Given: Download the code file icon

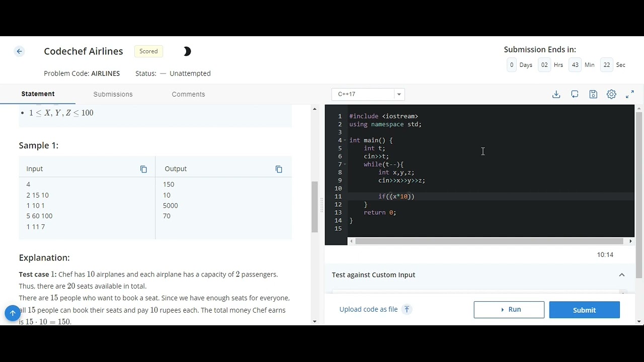Looking at the screenshot, I should pos(556,94).
